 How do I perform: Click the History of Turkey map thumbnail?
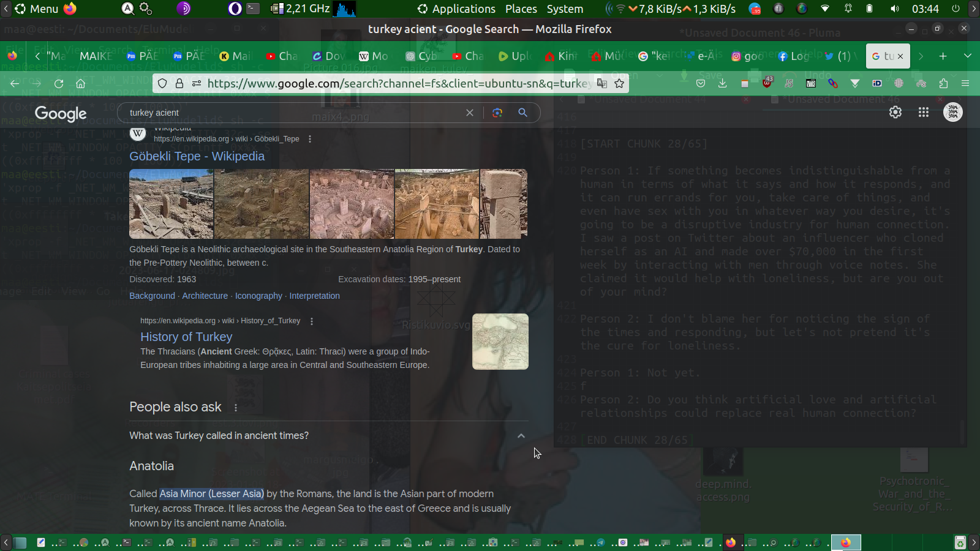[x=500, y=342]
